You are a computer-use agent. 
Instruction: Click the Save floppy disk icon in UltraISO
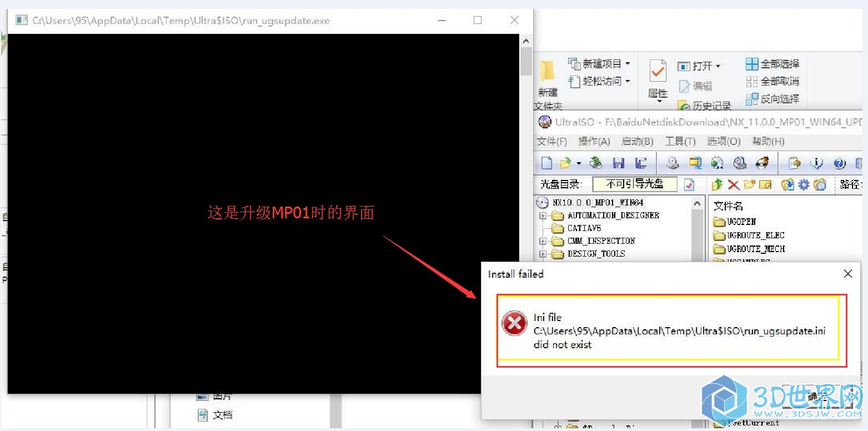(619, 163)
